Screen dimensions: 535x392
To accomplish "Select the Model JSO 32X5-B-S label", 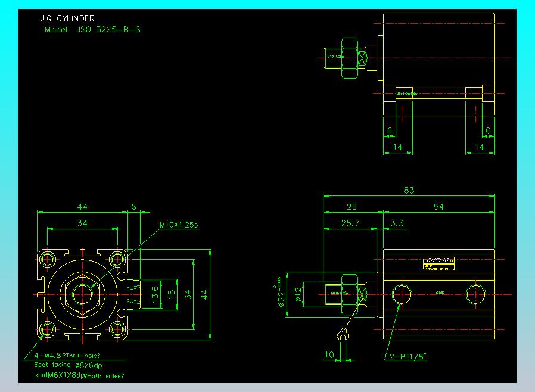I will pyautogui.click(x=92, y=29).
